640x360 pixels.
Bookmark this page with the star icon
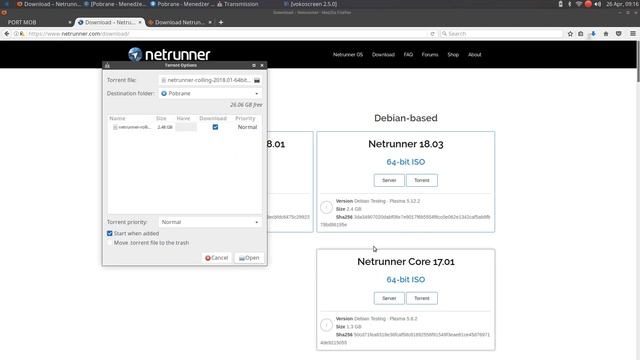(x=570, y=34)
